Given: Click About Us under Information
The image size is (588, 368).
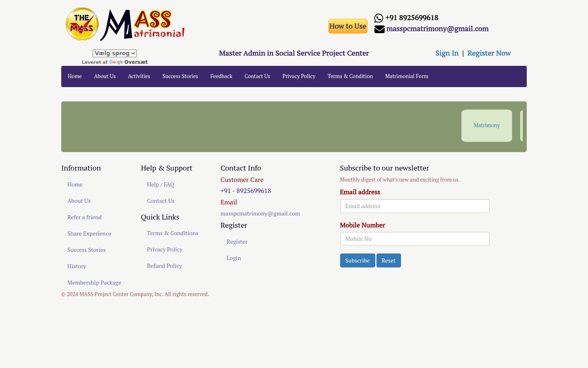Looking at the screenshot, I should pos(79,201).
